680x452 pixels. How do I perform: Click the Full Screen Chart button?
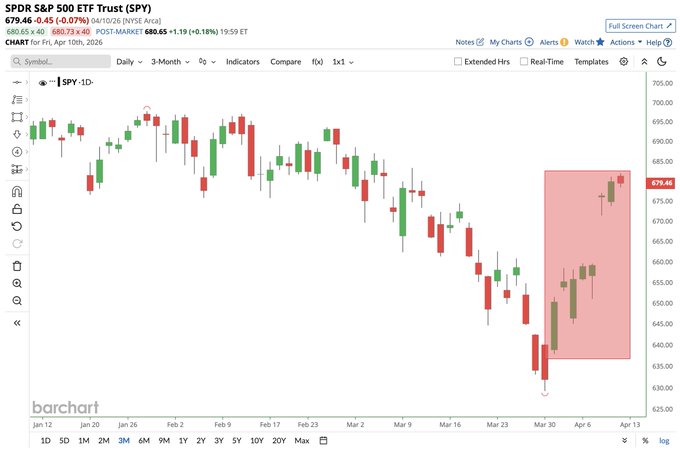(x=641, y=26)
